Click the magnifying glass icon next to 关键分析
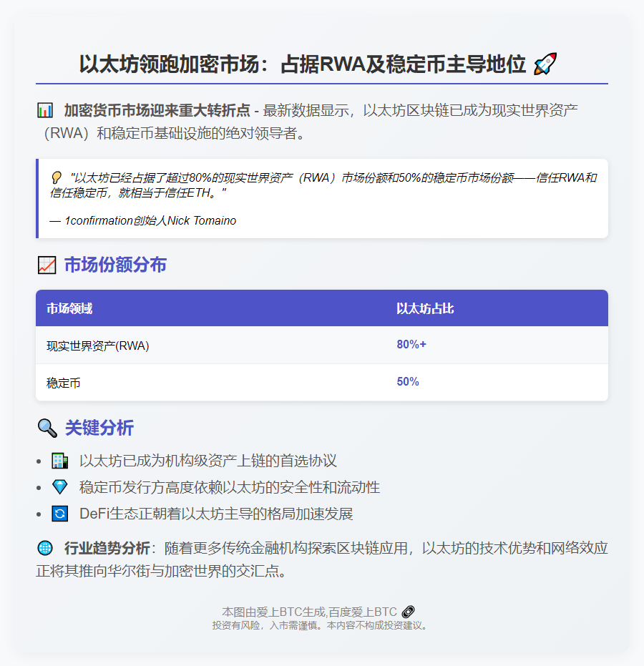The width and height of the screenshot is (644, 666). coord(47,429)
